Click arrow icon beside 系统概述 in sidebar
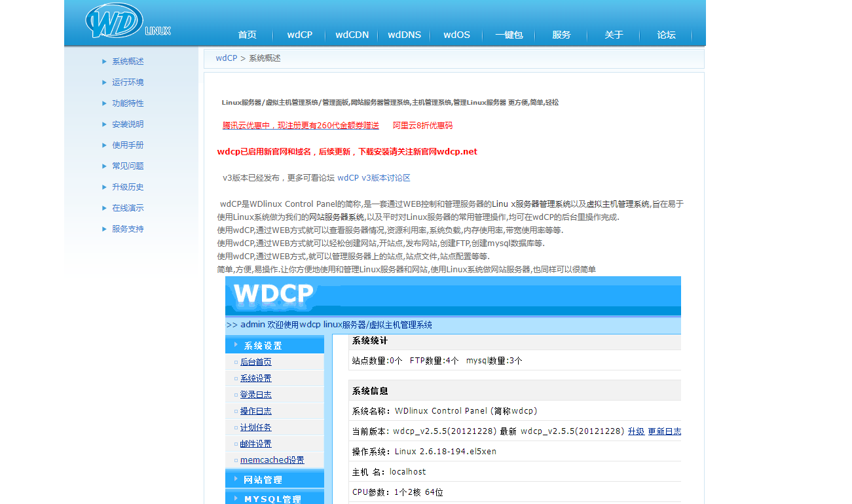 (x=104, y=62)
